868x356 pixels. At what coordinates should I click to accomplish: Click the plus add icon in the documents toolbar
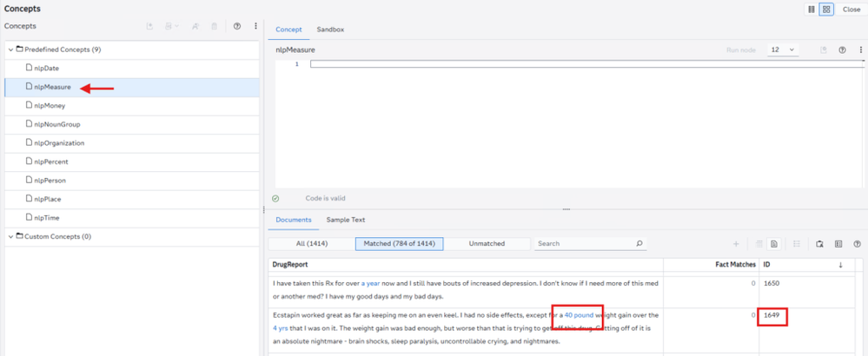tap(736, 244)
